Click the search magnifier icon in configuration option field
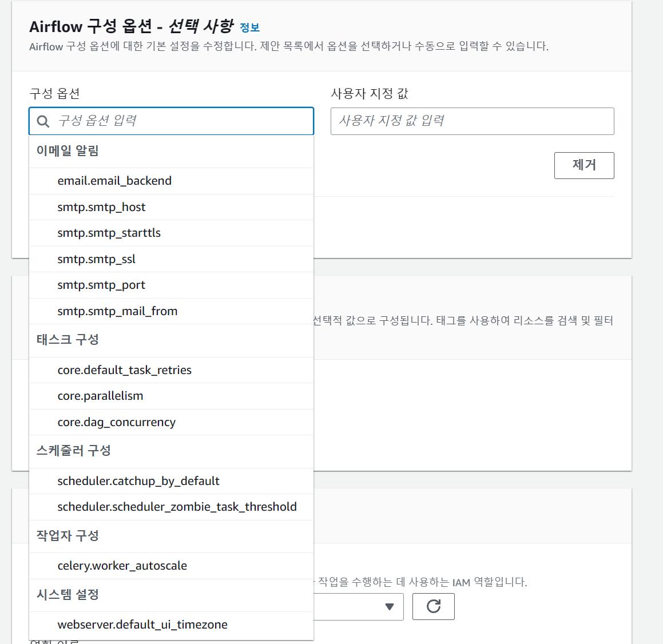The height and width of the screenshot is (644, 663). coord(43,121)
